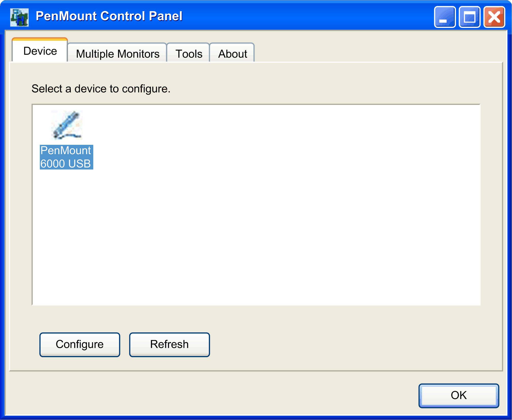Minimize the PenMount Control Panel window
This screenshot has width=512, height=420.
pyautogui.click(x=445, y=17)
